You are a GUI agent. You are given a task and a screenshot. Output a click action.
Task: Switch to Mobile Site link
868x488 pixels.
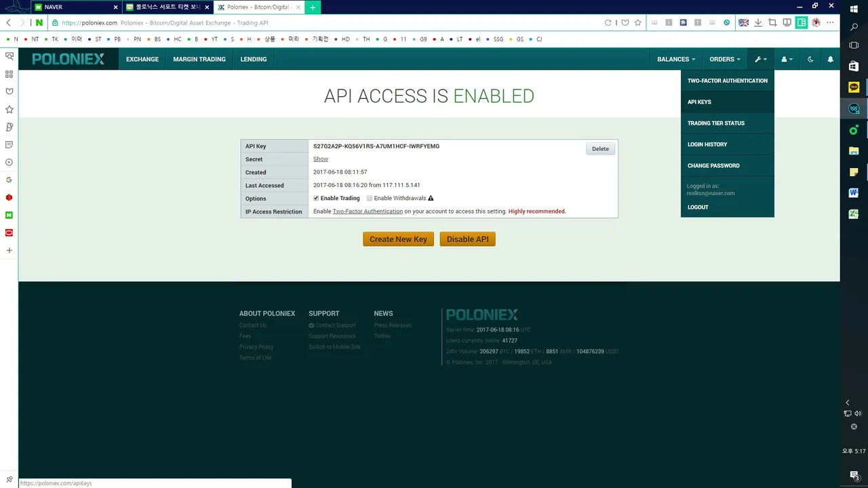click(x=334, y=347)
